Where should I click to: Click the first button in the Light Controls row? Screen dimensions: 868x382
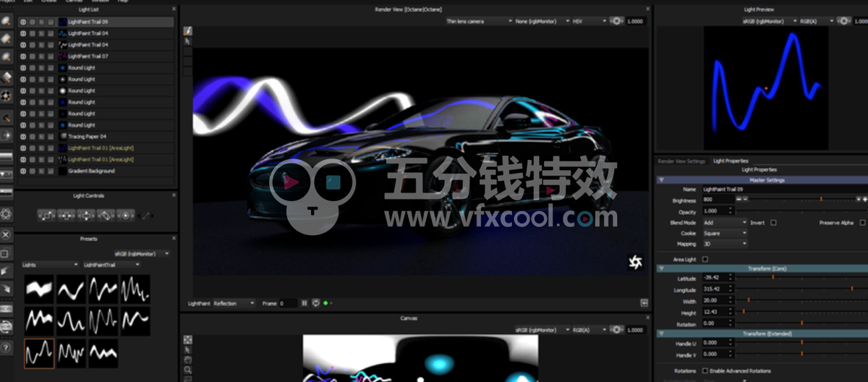[47, 215]
